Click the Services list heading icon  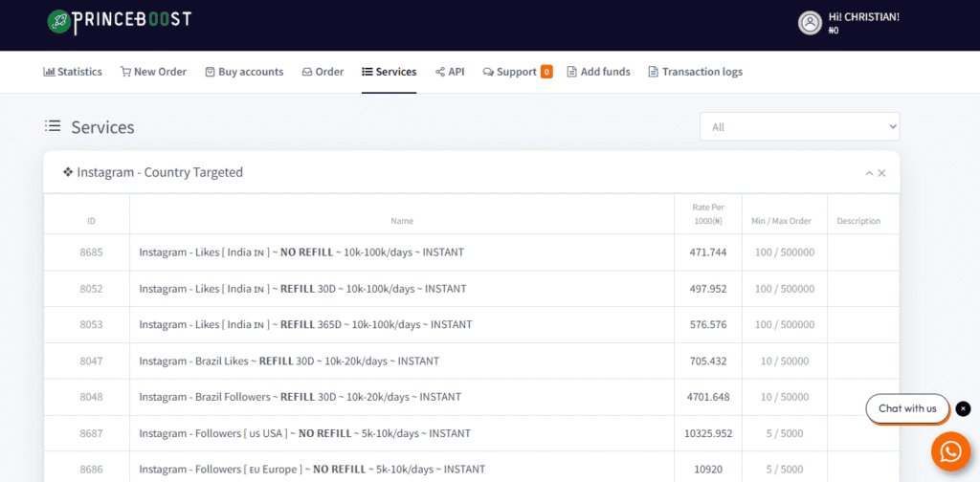click(x=53, y=127)
